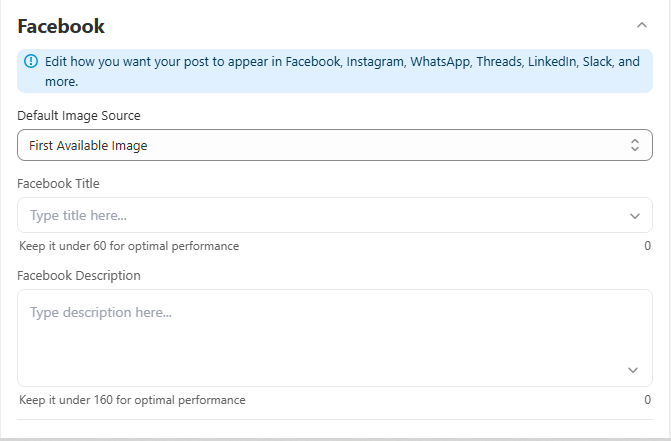Image resolution: width=671 pixels, height=441 pixels.
Task: Expand the Facebook Title tags chevron
Action: click(635, 216)
